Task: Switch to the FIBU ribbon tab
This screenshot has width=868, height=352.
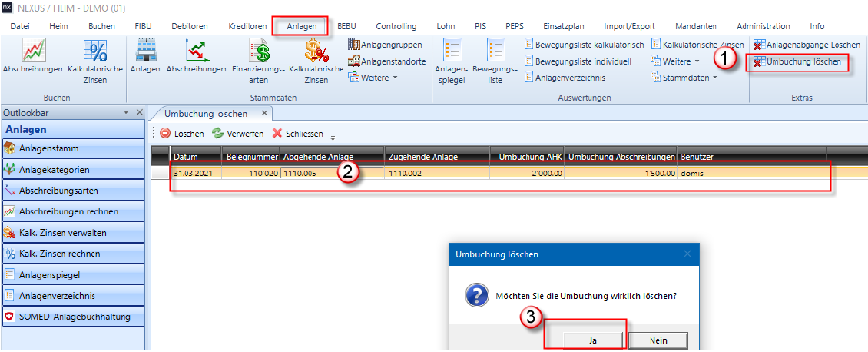Action: tap(143, 26)
